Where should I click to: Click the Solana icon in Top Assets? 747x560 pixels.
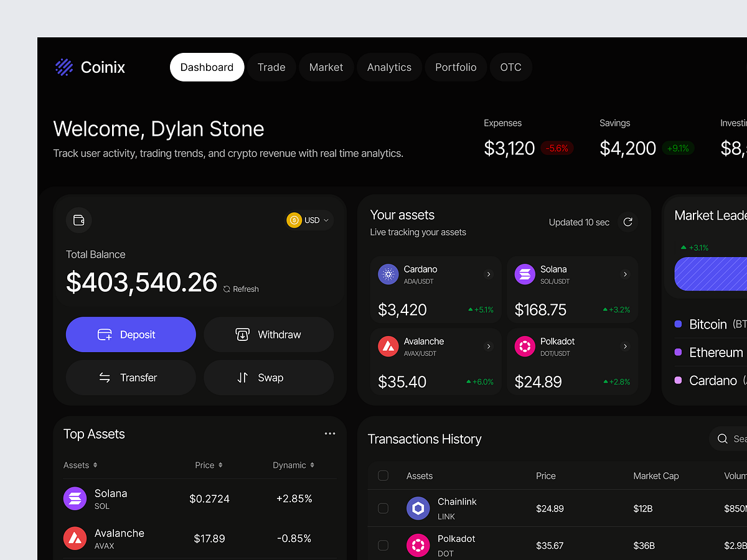click(75, 498)
